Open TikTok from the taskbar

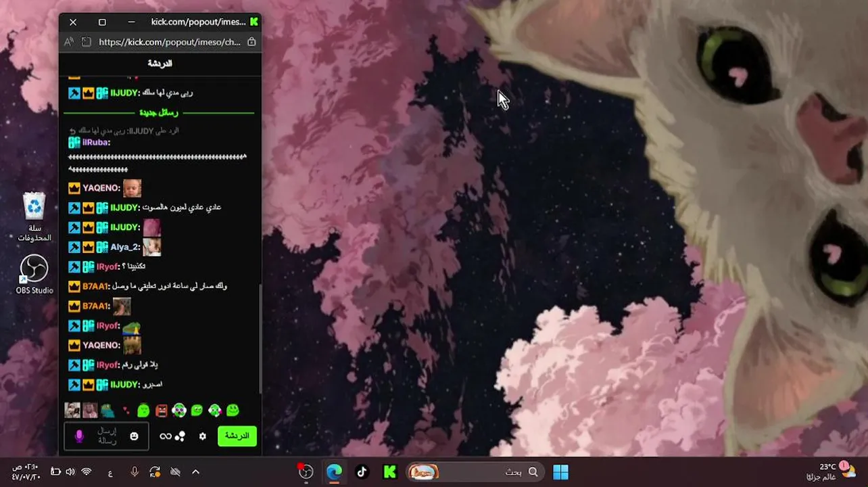coord(362,472)
